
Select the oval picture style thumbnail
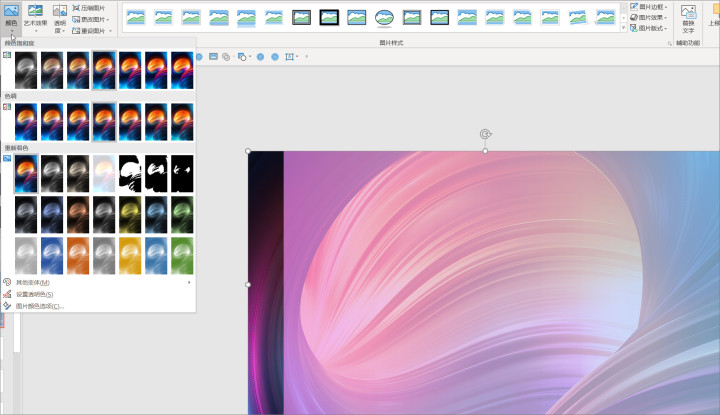384,18
